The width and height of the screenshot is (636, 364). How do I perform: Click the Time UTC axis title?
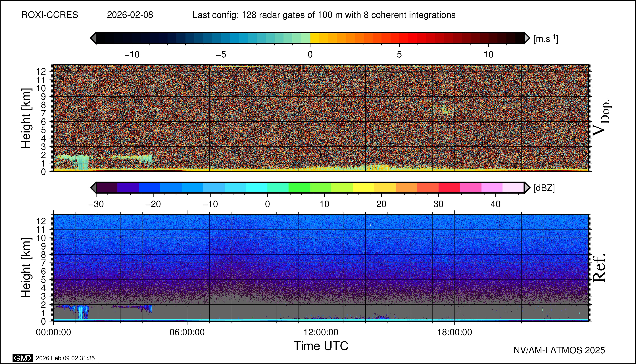(321, 346)
